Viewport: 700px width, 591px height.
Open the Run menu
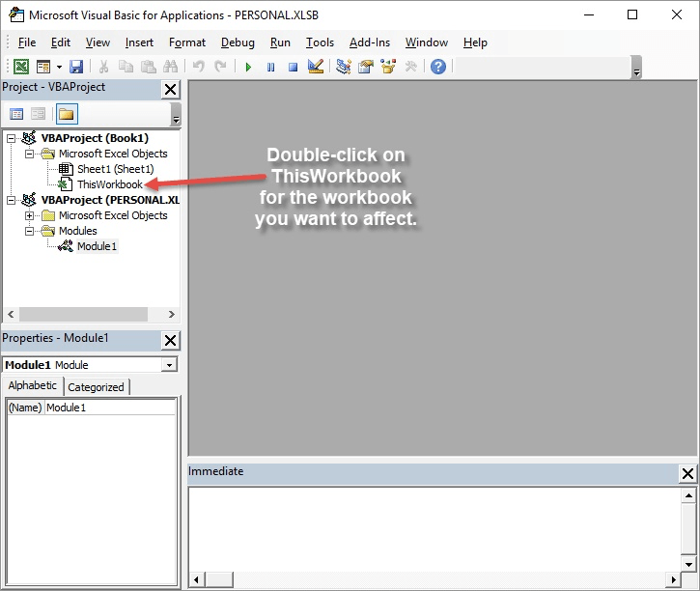pyautogui.click(x=280, y=42)
